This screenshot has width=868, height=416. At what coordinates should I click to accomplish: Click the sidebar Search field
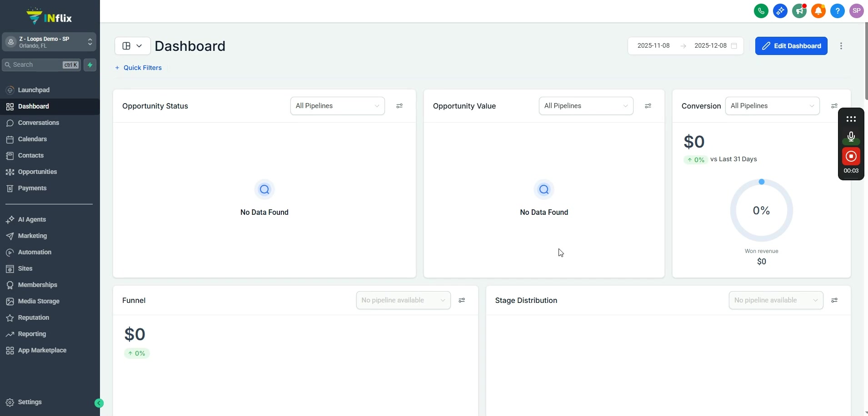42,65
